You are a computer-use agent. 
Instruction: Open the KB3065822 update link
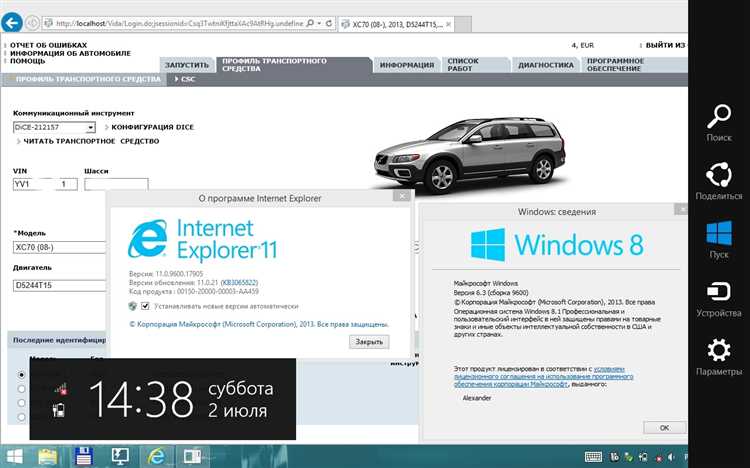tap(240, 283)
